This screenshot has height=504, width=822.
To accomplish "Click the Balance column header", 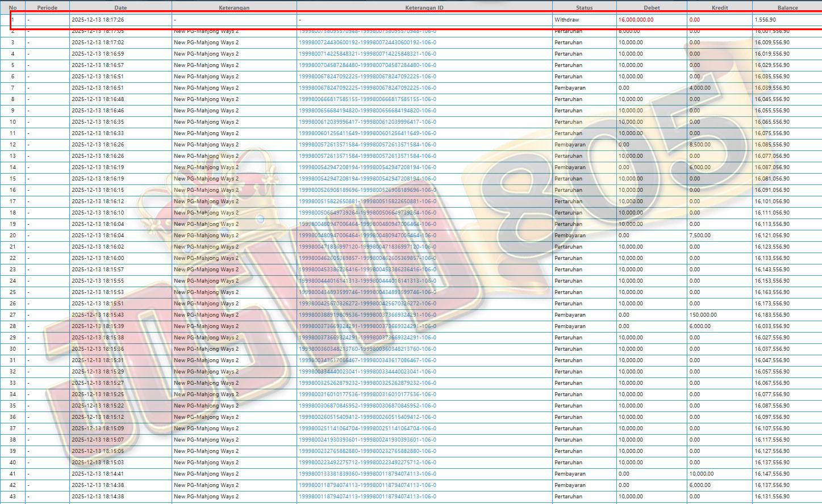I will coord(787,8).
